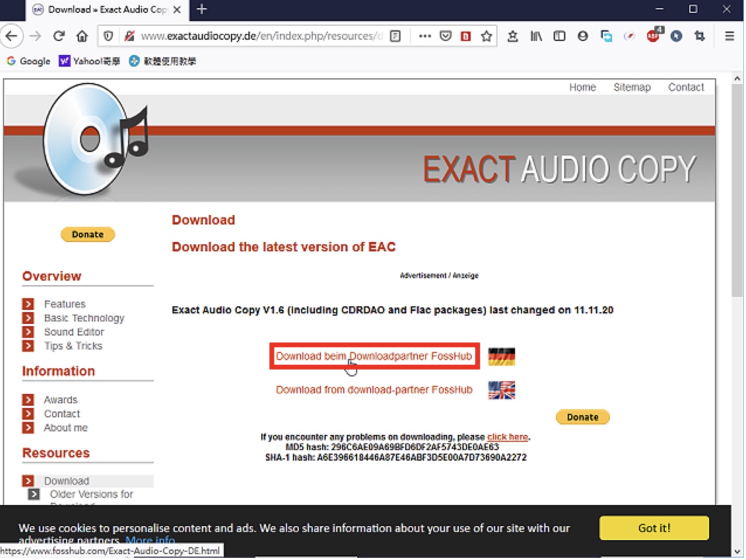Viewport: 746px width, 560px height.
Task: Open Sound Editor page
Action: point(74,332)
